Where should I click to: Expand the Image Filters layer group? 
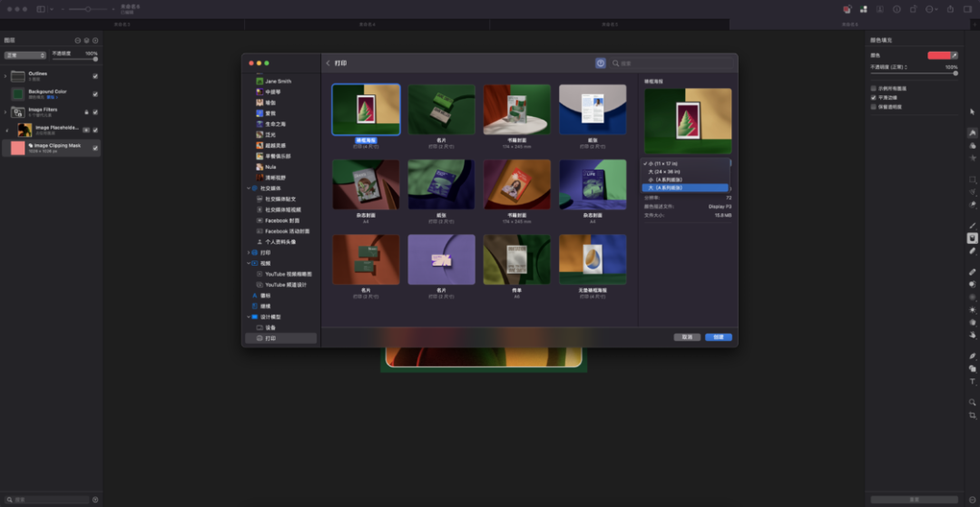(5, 112)
